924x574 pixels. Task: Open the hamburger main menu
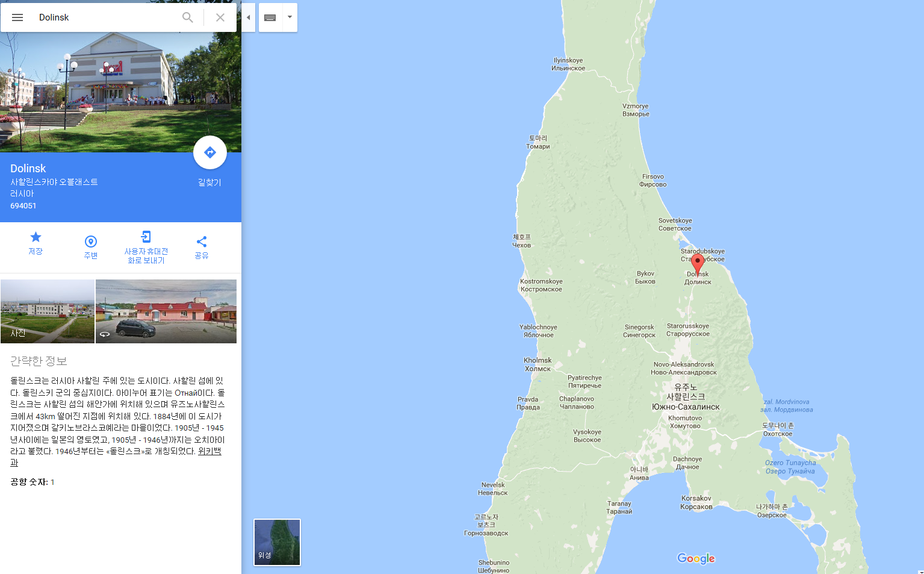(x=17, y=17)
